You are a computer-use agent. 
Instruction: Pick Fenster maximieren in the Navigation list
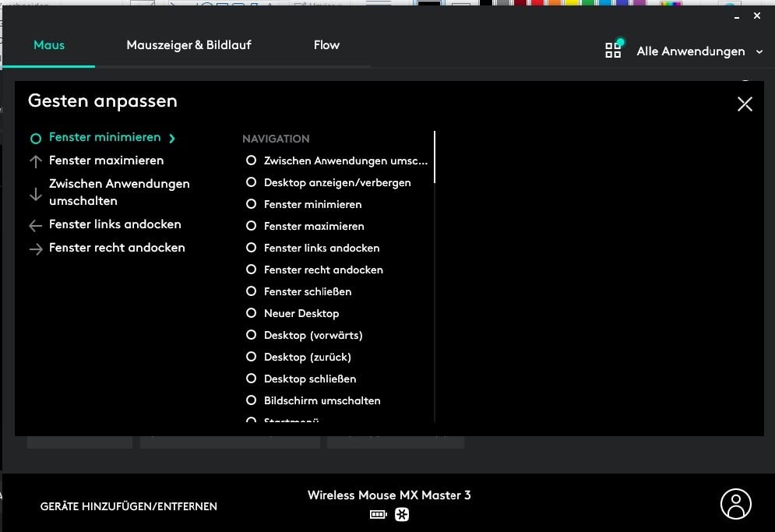[x=305, y=226]
